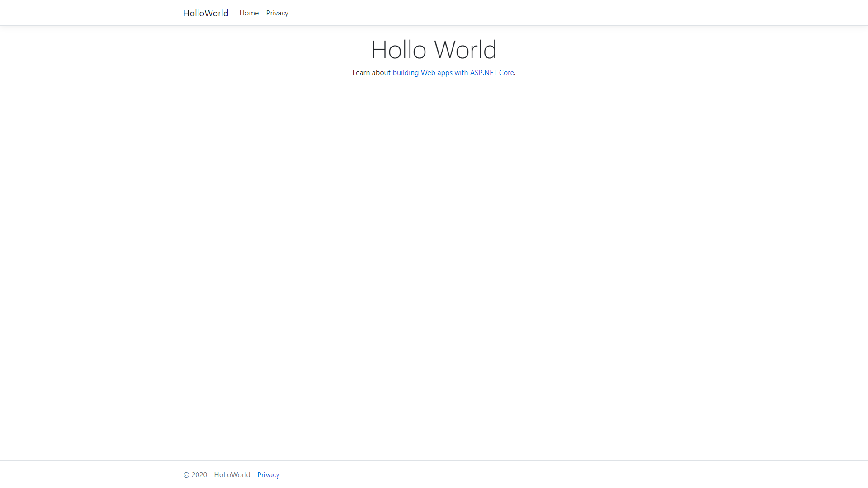This screenshot has height=488, width=868.
Task: Click the word Hollo in heading
Action: (x=398, y=50)
